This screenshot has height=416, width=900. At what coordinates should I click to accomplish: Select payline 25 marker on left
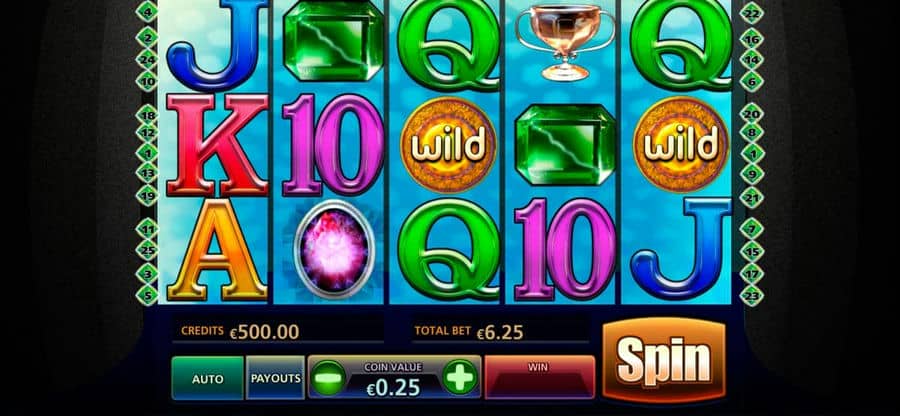[147, 251]
